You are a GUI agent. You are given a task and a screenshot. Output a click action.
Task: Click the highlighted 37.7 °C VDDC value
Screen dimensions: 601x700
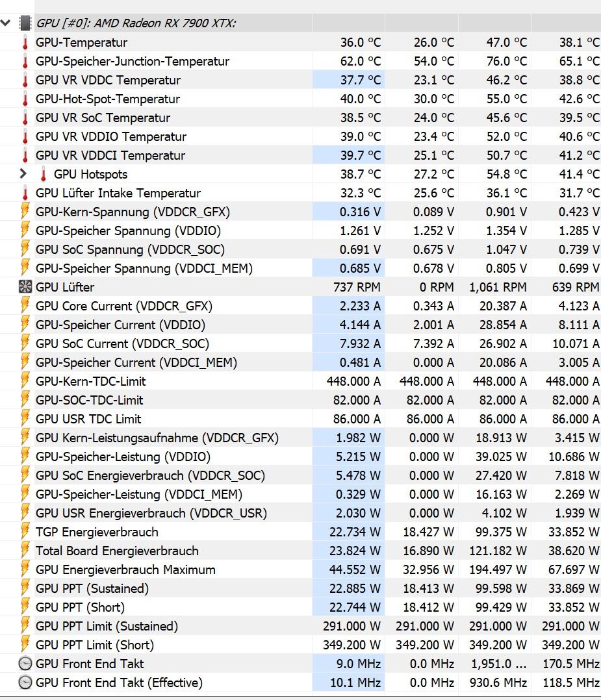pyautogui.click(x=361, y=80)
